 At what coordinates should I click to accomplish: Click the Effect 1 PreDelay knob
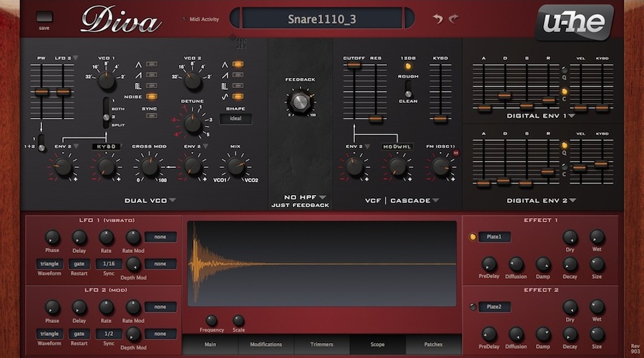[x=489, y=264]
